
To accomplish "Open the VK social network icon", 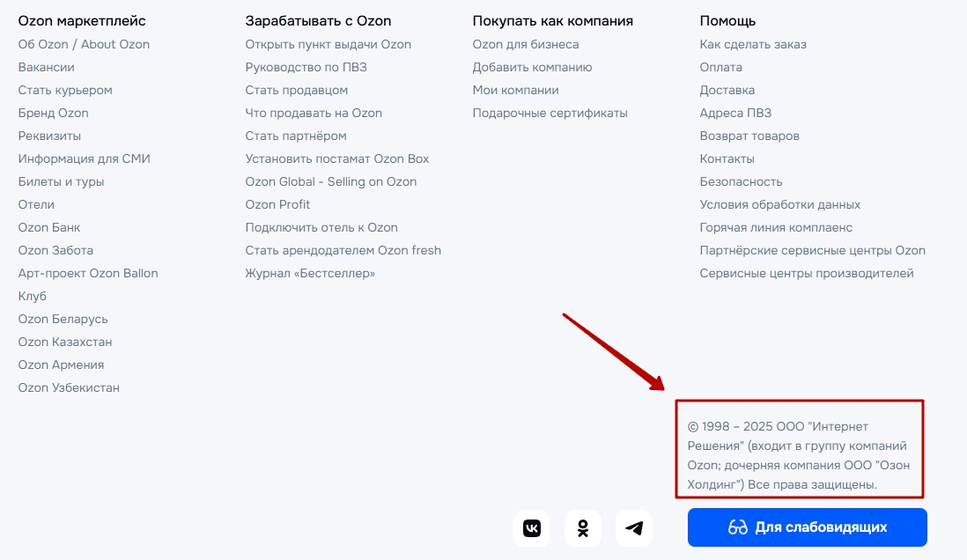I will [x=532, y=527].
